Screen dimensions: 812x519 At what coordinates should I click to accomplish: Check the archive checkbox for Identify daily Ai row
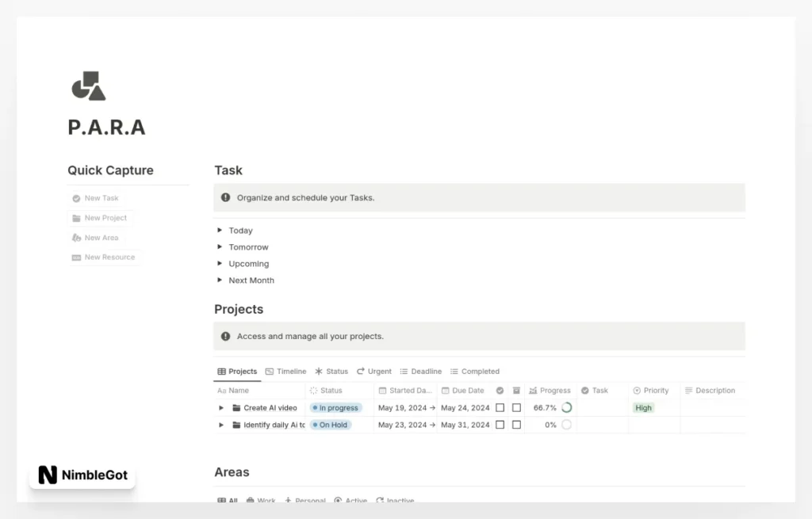tap(516, 425)
